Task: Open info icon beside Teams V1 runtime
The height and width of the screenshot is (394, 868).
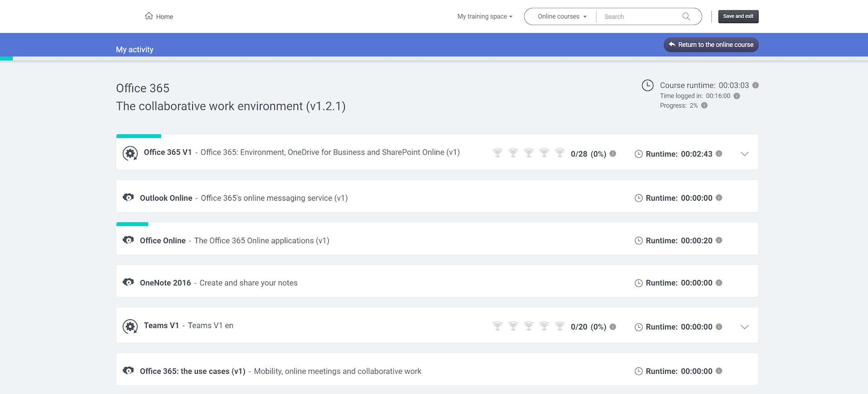Action: click(719, 327)
